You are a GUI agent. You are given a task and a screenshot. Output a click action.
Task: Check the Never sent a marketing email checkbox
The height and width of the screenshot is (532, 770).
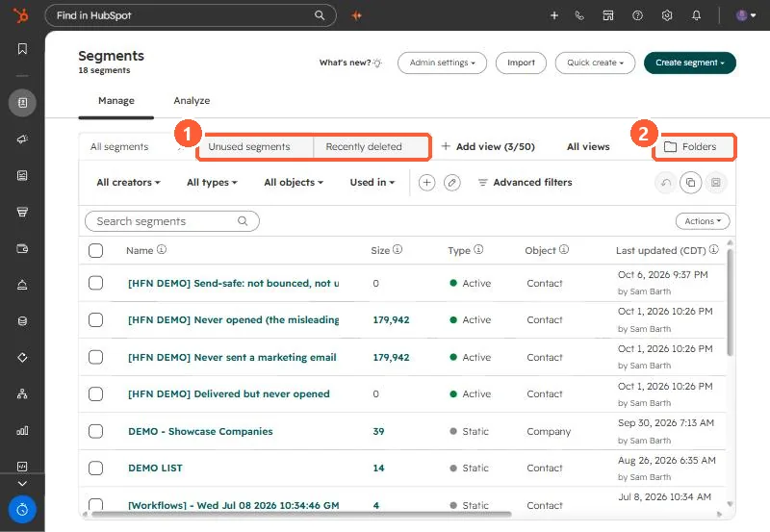tap(95, 357)
